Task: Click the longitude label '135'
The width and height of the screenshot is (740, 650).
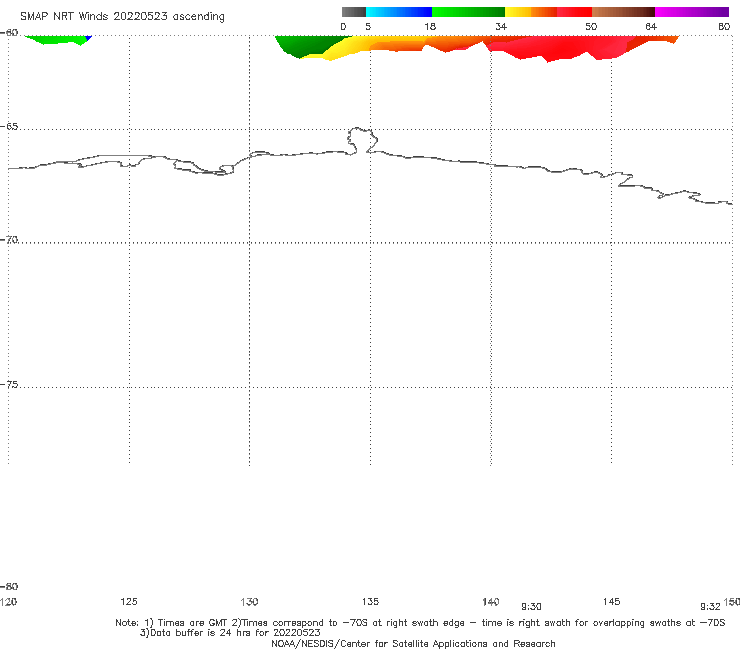Action: [x=370, y=601]
